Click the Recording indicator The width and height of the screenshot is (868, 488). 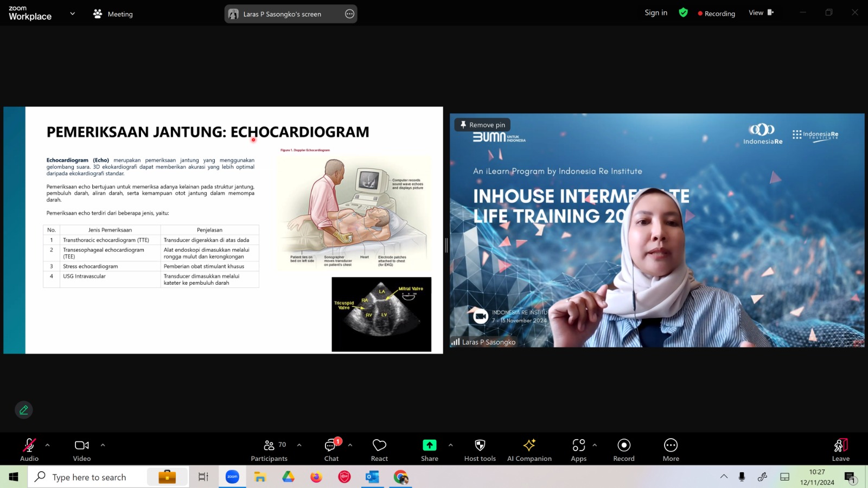pos(717,14)
